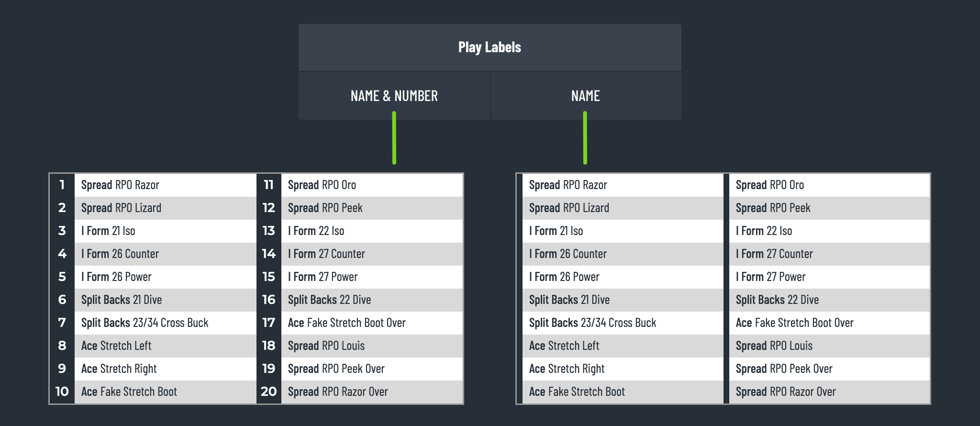Select play number 10 cell
This screenshot has height=426, width=980.
click(62, 392)
